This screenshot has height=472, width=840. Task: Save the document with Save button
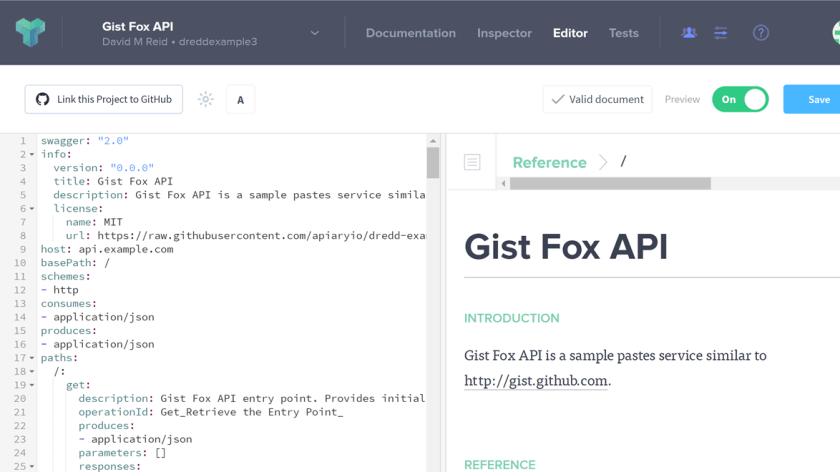pos(817,99)
